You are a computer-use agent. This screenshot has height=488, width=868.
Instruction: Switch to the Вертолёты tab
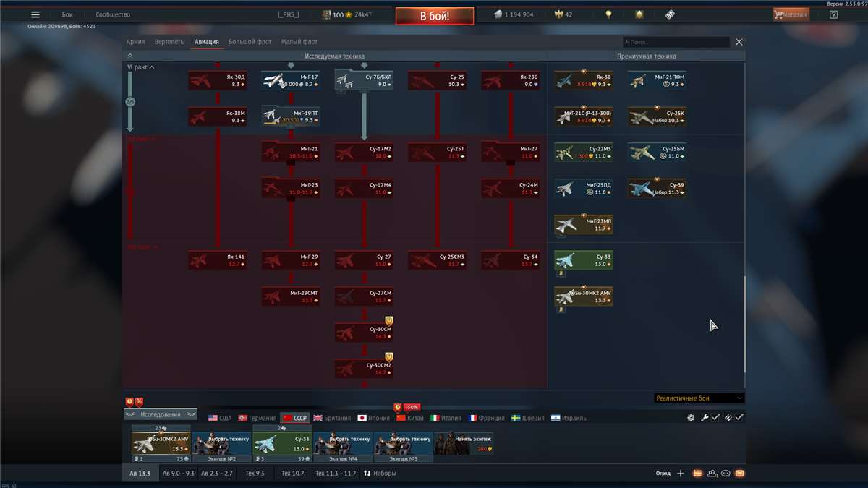[x=169, y=42]
